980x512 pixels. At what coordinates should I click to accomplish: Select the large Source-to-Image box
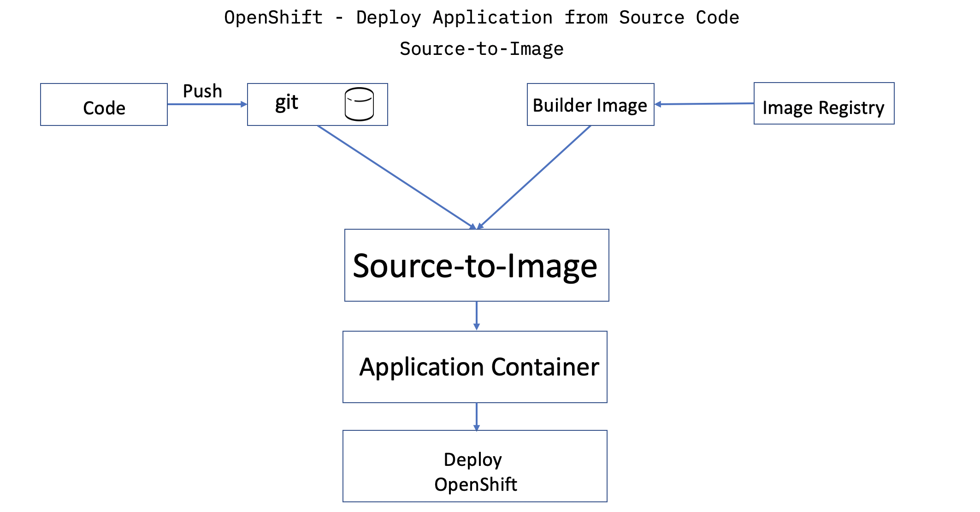(476, 265)
